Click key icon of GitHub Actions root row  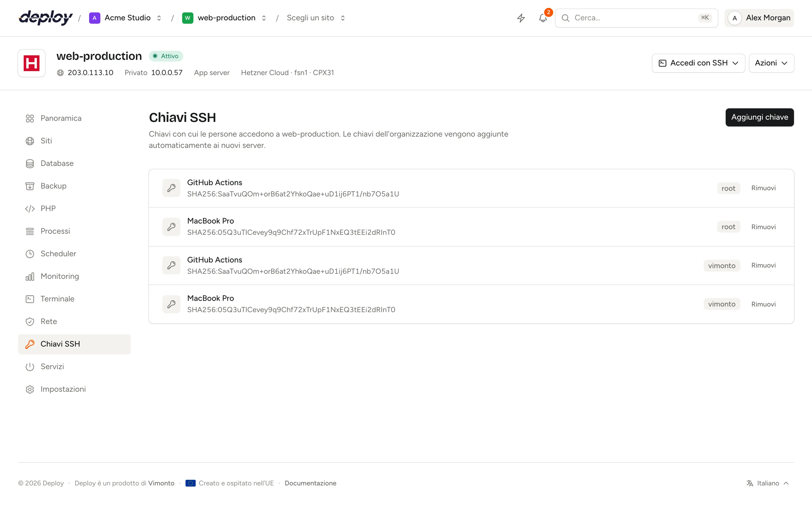point(171,188)
